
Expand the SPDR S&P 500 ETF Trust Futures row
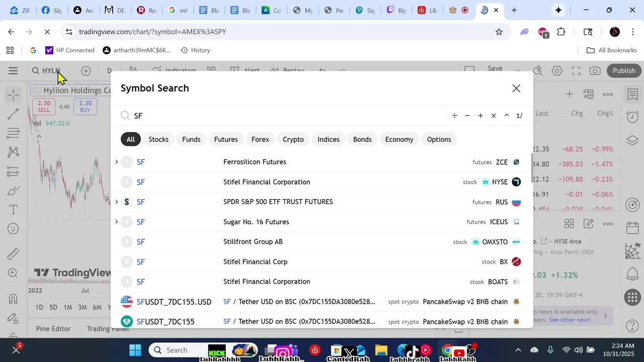click(117, 202)
